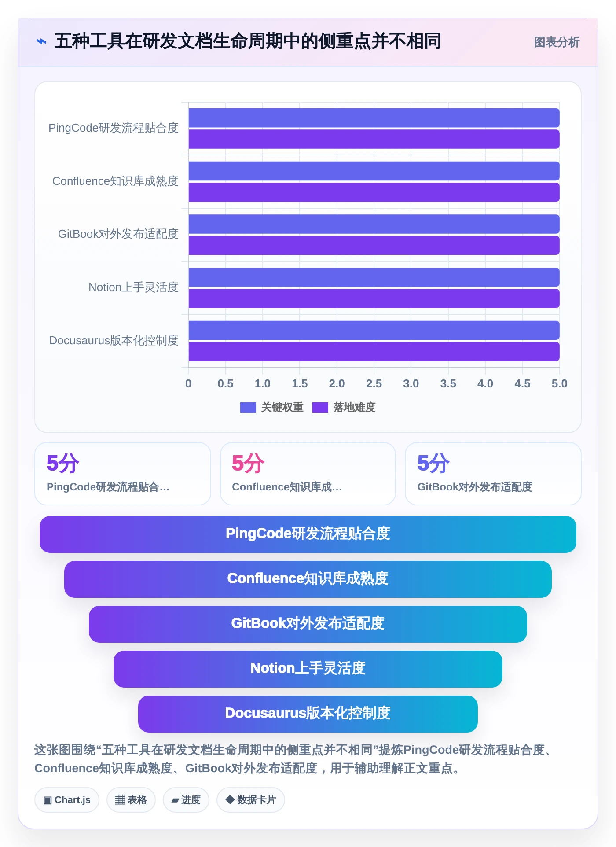Click the Docusaurus版本化控制度 funnel bar

click(x=308, y=714)
